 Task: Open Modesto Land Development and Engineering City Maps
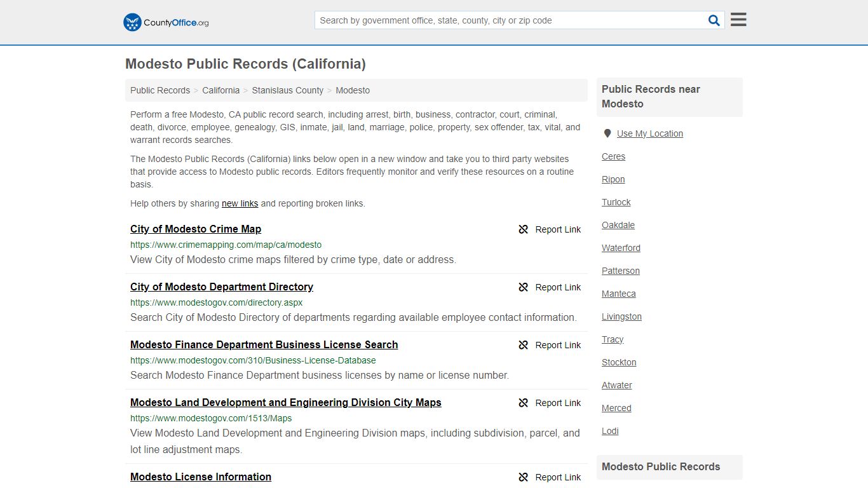tap(286, 403)
